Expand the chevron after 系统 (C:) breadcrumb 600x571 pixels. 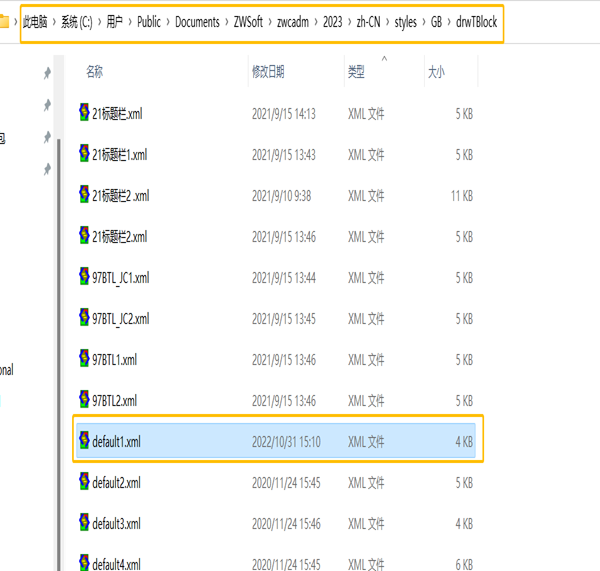(x=99, y=22)
